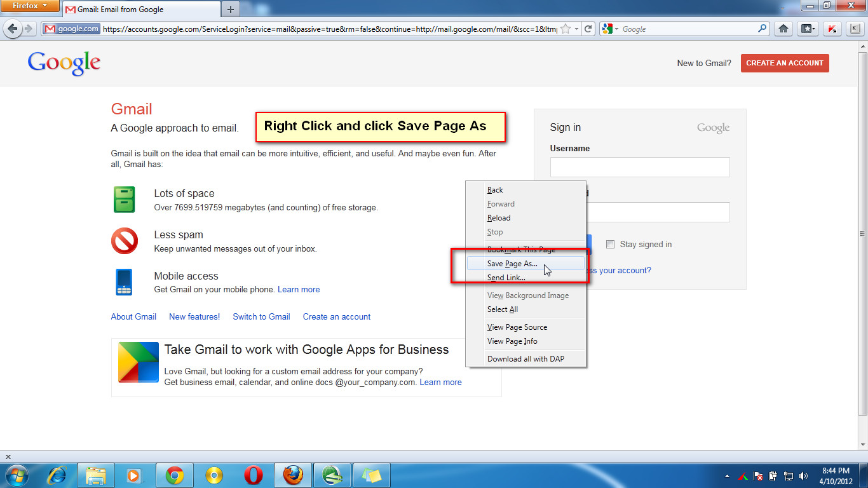Open a new tab with the plus button
Viewport: 868px width, 488px height.
click(x=230, y=10)
